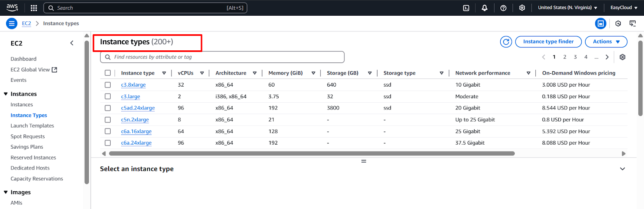Screen dimensions: 644x209
Task: Open AMIs in sidebar
Action: click(17, 203)
